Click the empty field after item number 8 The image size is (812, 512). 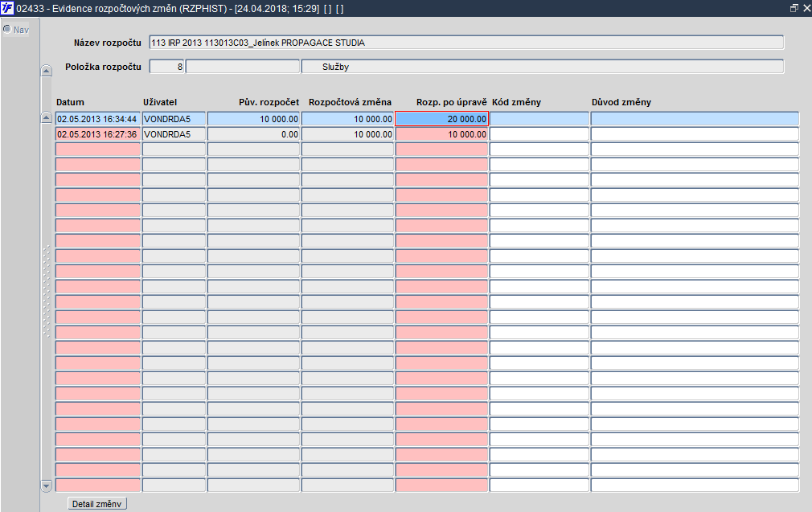[x=242, y=66]
